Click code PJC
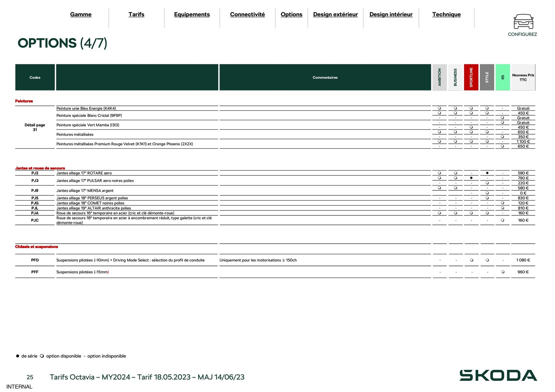Image resolution: width=555 pixels, height=392 pixels. (x=35, y=220)
